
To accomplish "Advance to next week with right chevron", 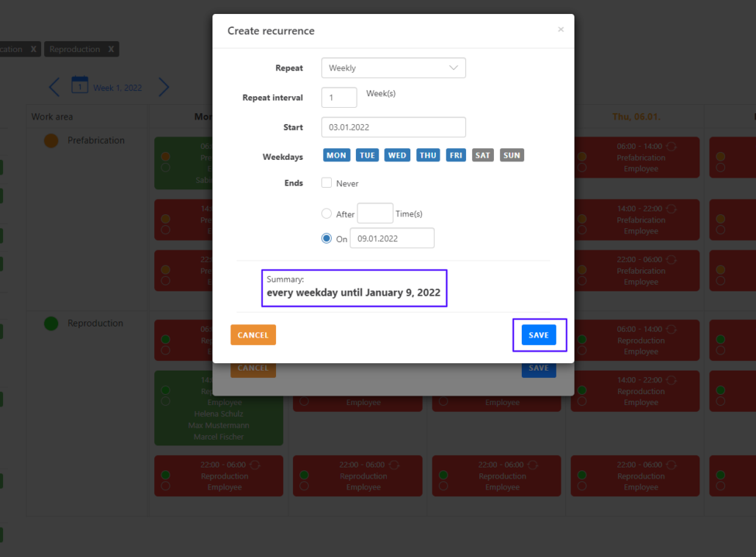I will click(164, 87).
